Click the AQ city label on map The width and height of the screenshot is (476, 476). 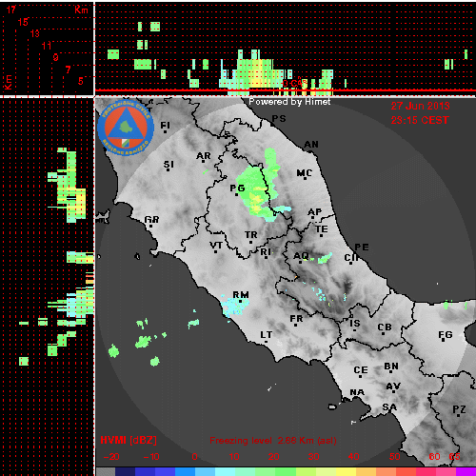(301, 255)
